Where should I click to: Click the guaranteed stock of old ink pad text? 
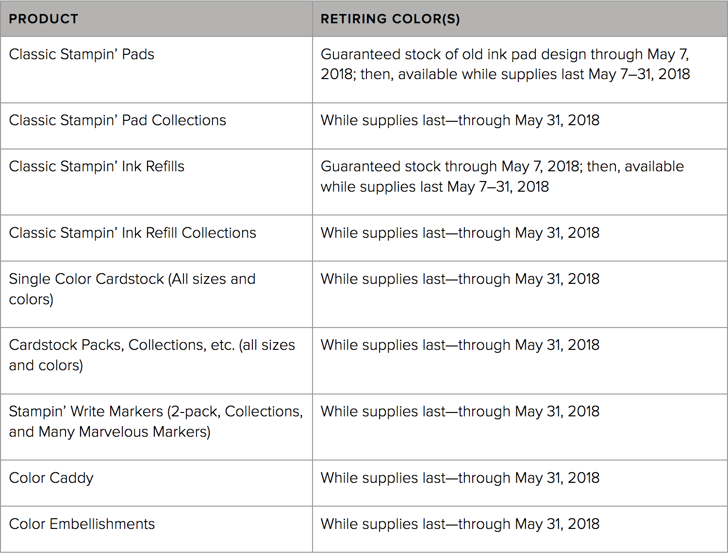pyautogui.click(x=505, y=64)
